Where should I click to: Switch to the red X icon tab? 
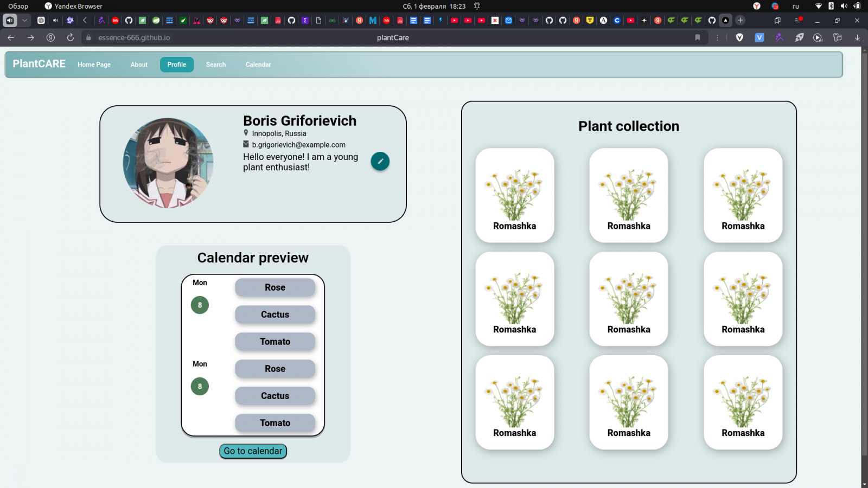pyautogui.click(x=495, y=20)
